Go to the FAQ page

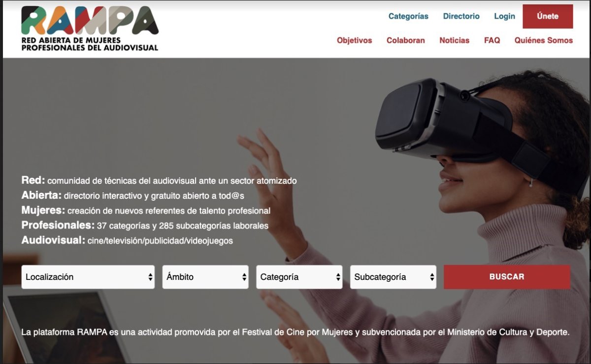point(492,40)
